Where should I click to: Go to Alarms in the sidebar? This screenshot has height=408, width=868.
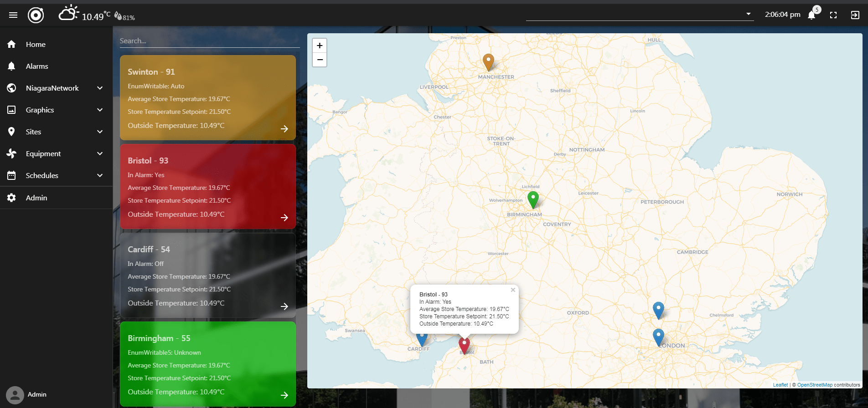click(x=37, y=66)
